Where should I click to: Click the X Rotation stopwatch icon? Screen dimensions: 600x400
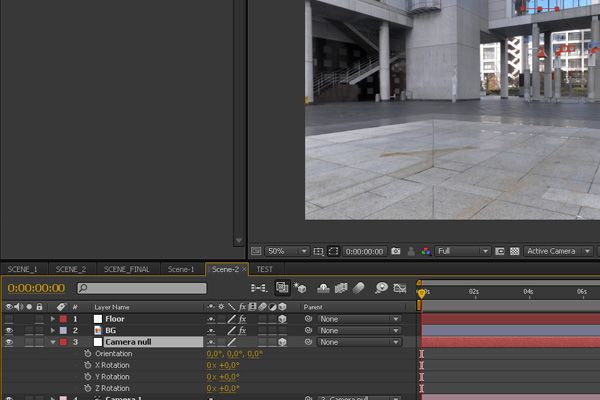[x=88, y=365]
